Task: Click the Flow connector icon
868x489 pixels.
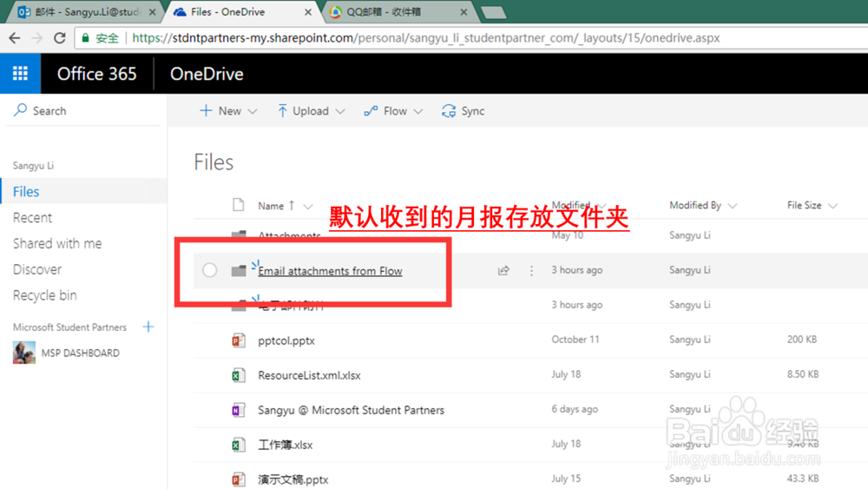Action: tap(371, 111)
